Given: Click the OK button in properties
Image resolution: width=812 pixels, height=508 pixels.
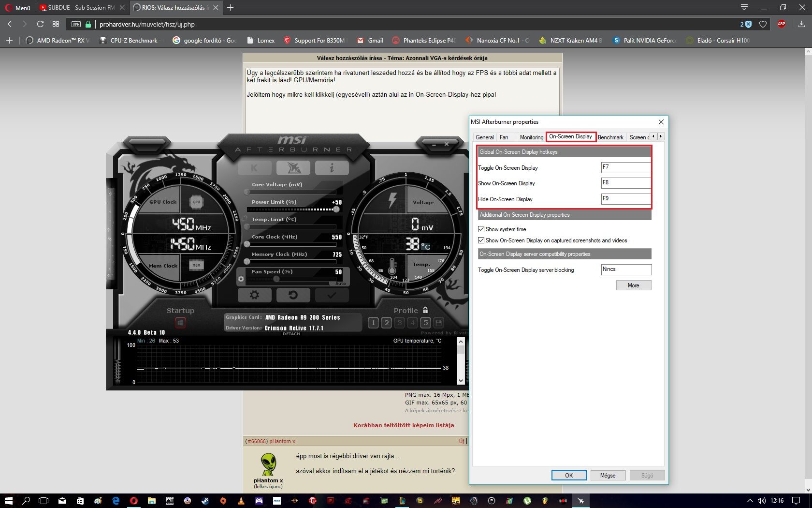Looking at the screenshot, I should click(569, 476).
